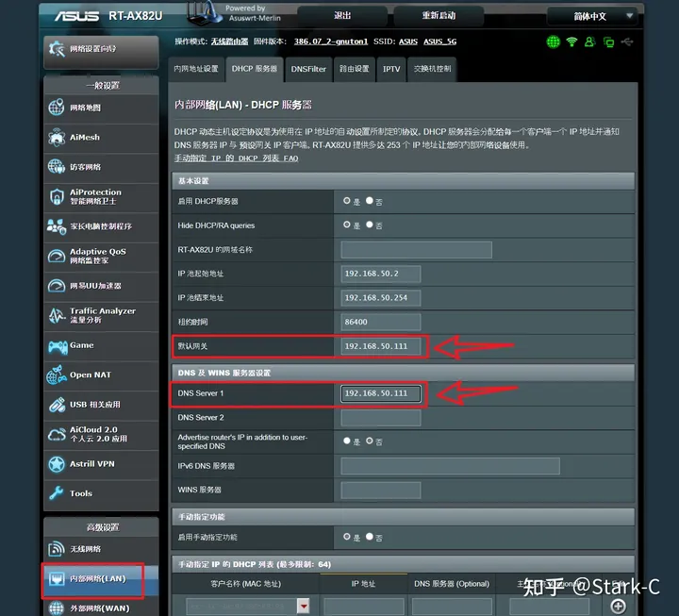
Task: Click the 退出 logout button
Action: point(342,16)
